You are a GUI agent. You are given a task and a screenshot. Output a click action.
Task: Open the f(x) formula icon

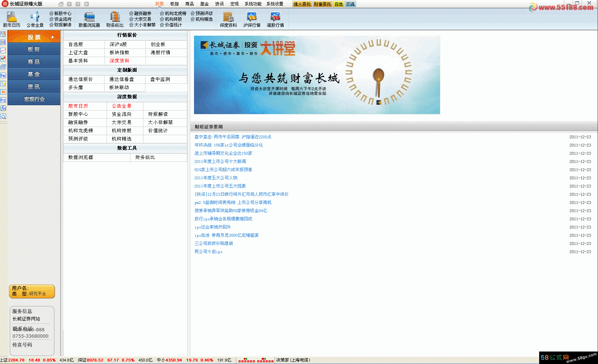3,108
